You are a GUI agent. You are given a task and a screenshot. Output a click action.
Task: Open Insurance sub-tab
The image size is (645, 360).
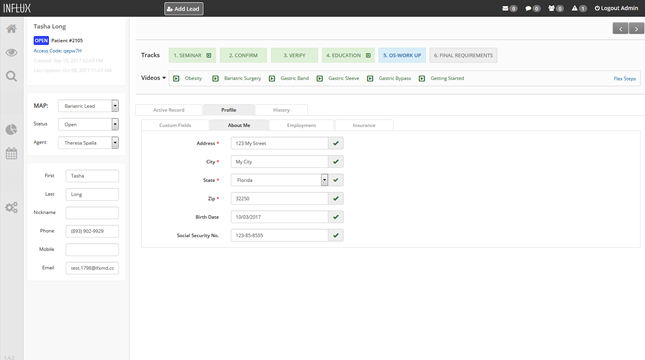[364, 125]
